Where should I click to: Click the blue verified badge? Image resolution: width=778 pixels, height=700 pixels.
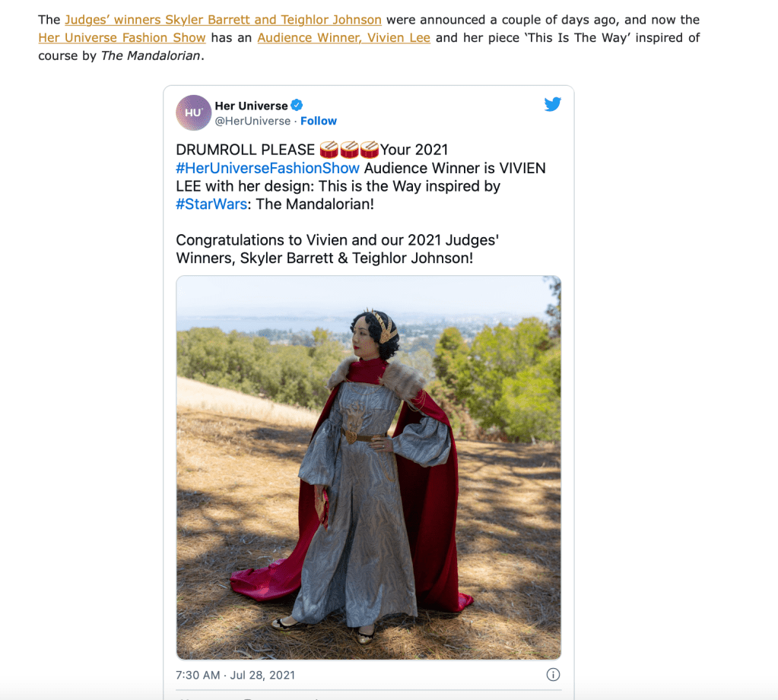297,105
